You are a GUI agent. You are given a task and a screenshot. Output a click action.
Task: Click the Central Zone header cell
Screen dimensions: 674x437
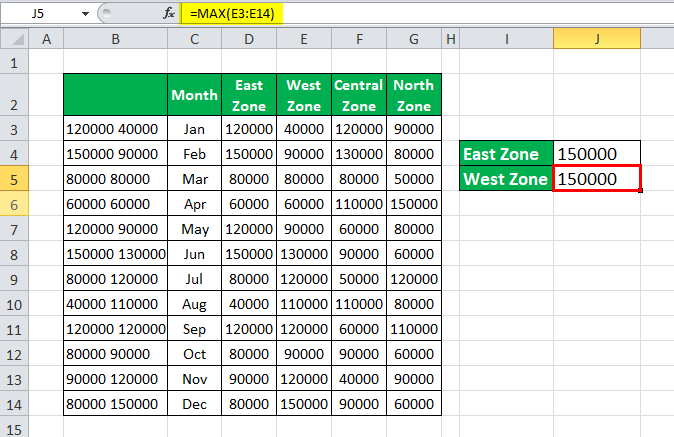359,95
